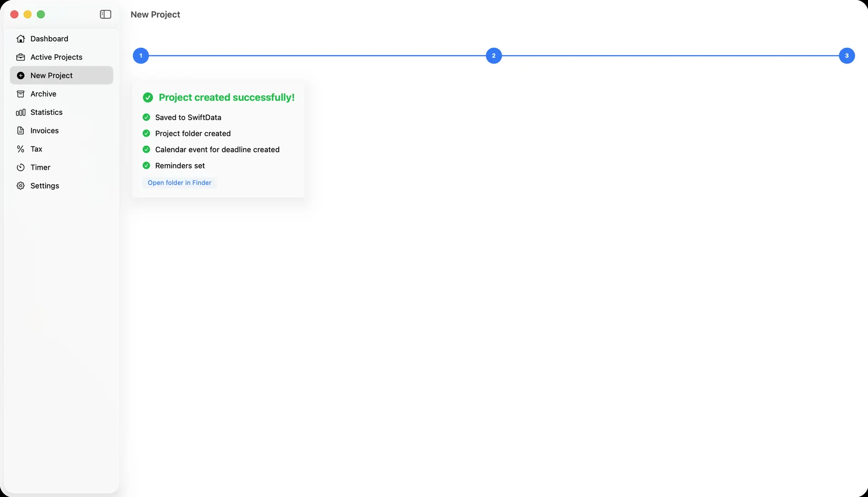This screenshot has width=868, height=497.
Task: Click the New Project plus icon
Action: pos(21,76)
